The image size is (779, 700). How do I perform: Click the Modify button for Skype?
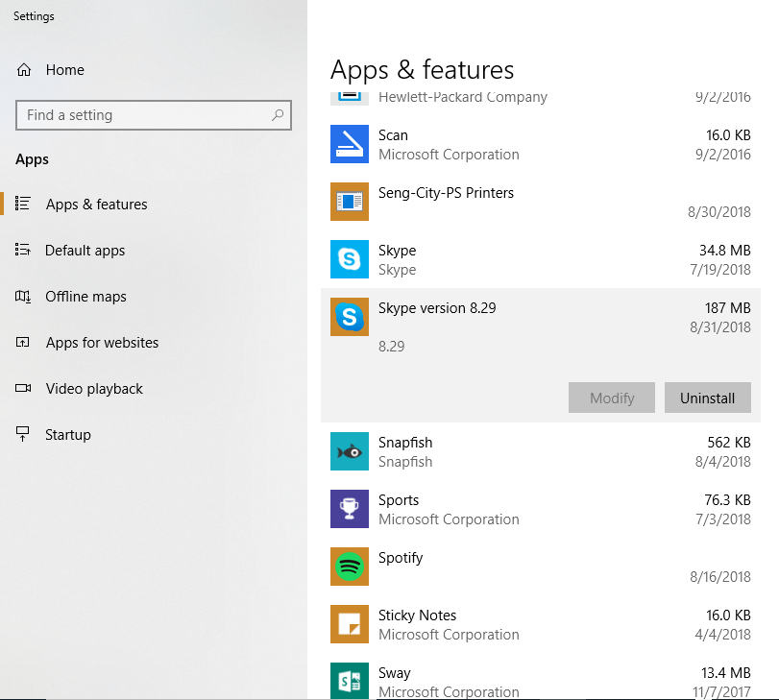coord(612,398)
